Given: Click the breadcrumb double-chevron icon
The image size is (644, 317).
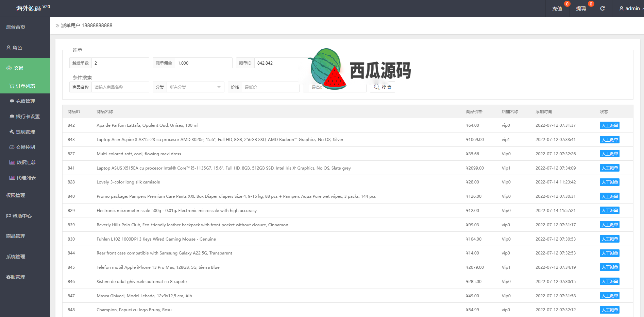Looking at the screenshot, I should [57, 25].
